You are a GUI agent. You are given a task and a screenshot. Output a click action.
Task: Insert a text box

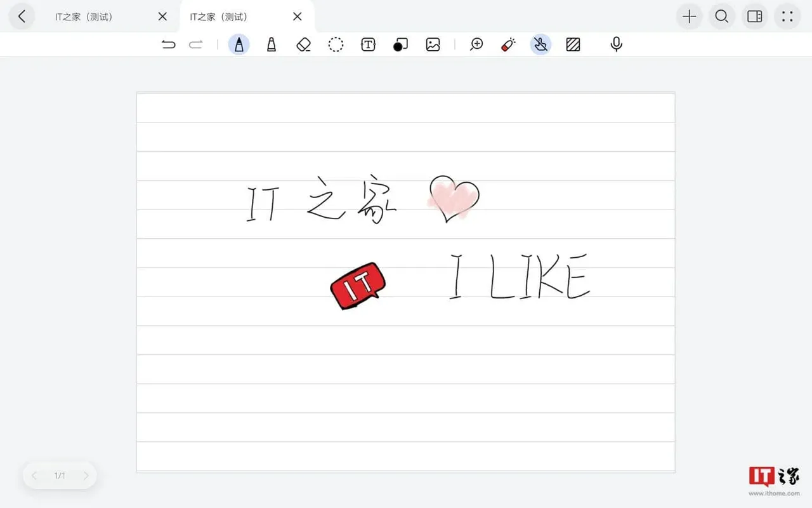[368, 44]
